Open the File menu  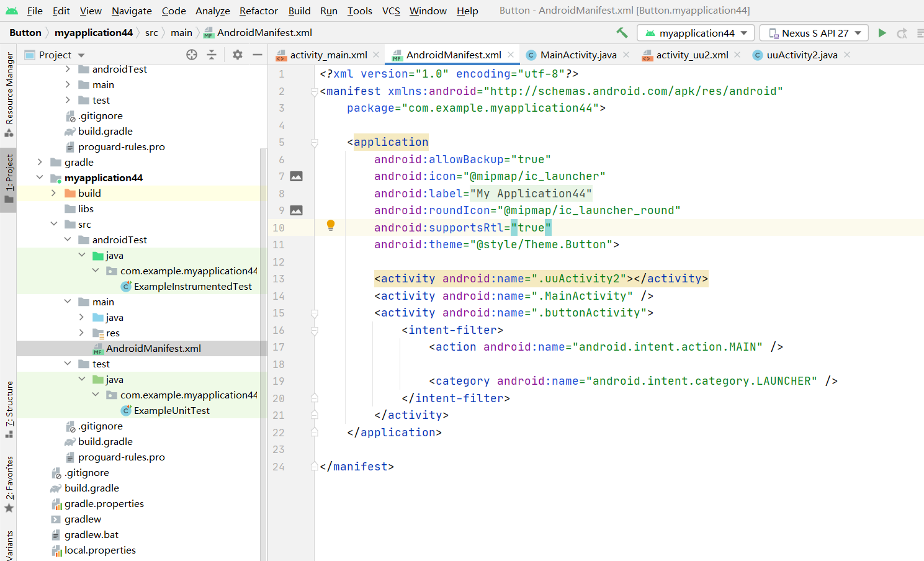[x=35, y=11]
